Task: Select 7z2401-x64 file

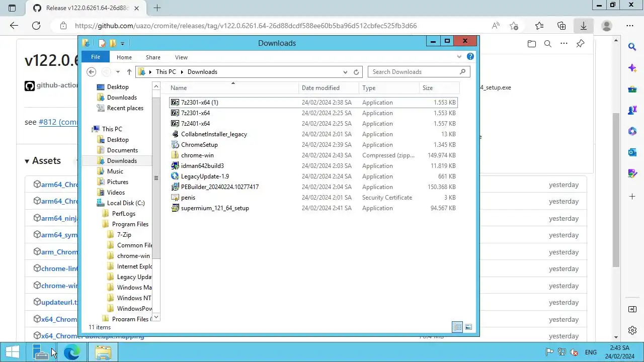Action: tap(195, 124)
